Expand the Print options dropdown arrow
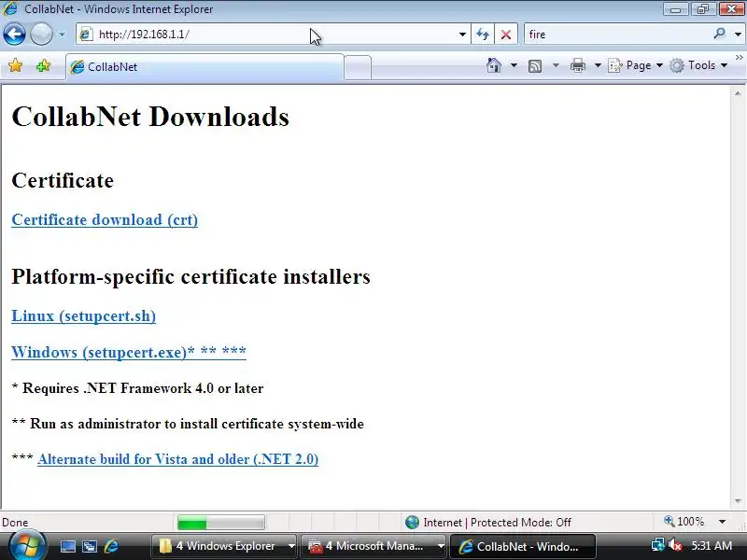Image resolution: width=747 pixels, height=560 pixels. coord(598,65)
